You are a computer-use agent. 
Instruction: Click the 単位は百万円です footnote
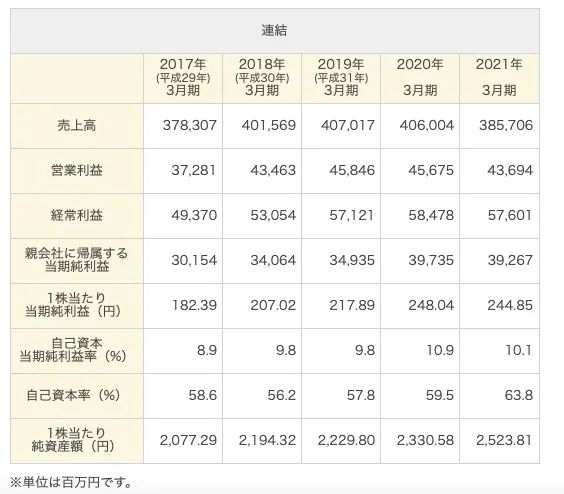coord(71,482)
